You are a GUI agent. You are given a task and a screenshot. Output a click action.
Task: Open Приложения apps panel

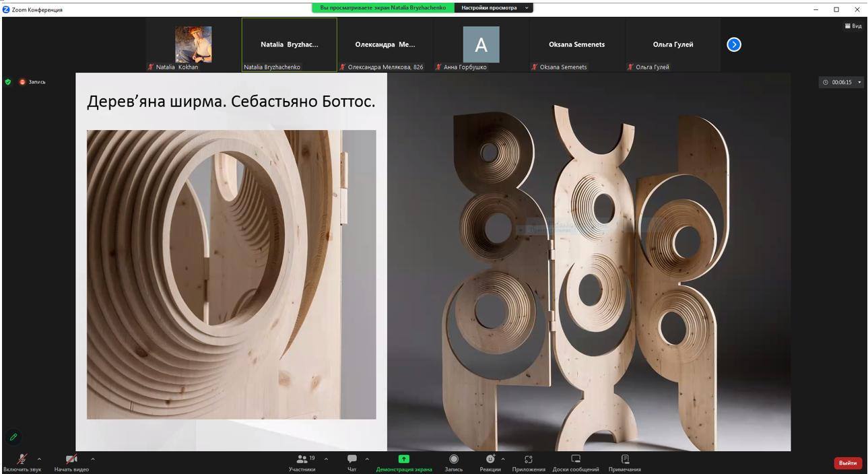pyautogui.click(x=529, y=462)
